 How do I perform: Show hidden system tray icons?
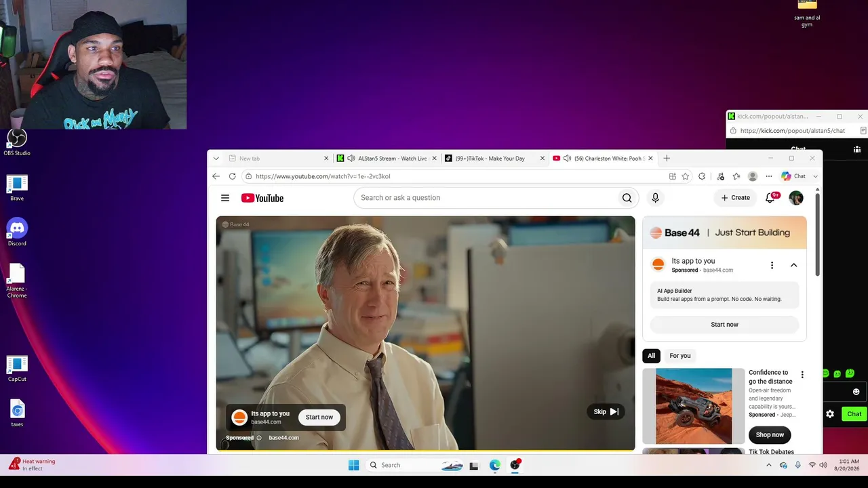[768, 465]
